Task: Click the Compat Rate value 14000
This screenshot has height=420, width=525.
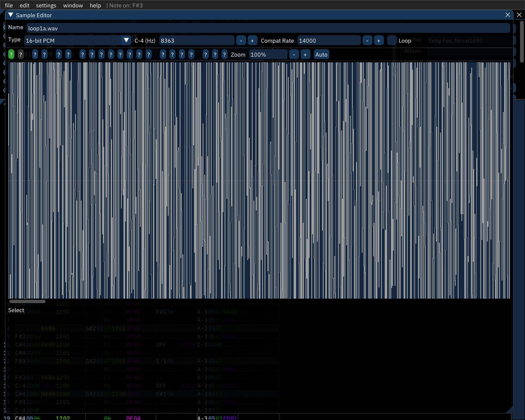Action: (x=329, y=41)
